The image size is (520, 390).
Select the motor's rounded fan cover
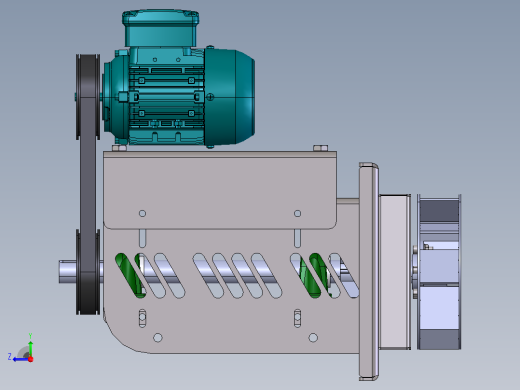click(x=230, y=97)
